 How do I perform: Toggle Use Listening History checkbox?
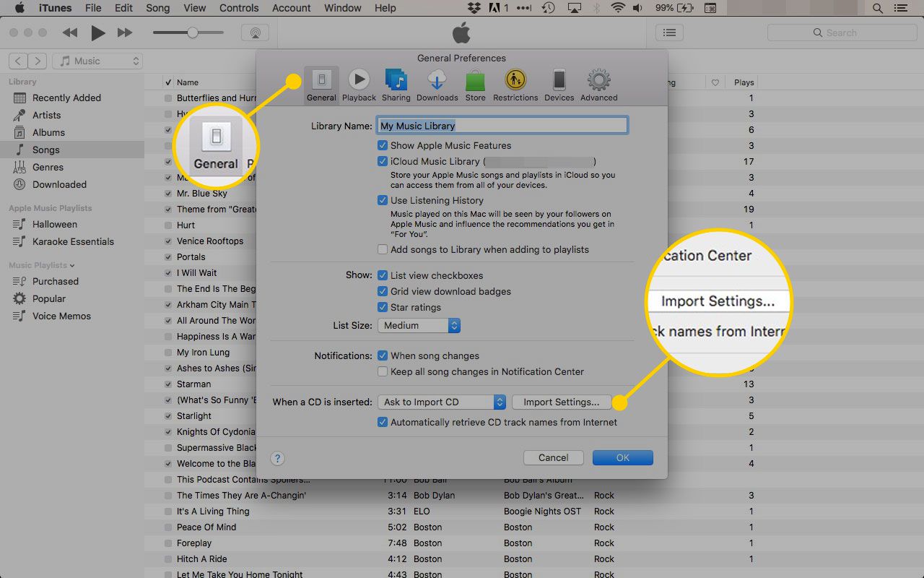[x=383, y=200]
